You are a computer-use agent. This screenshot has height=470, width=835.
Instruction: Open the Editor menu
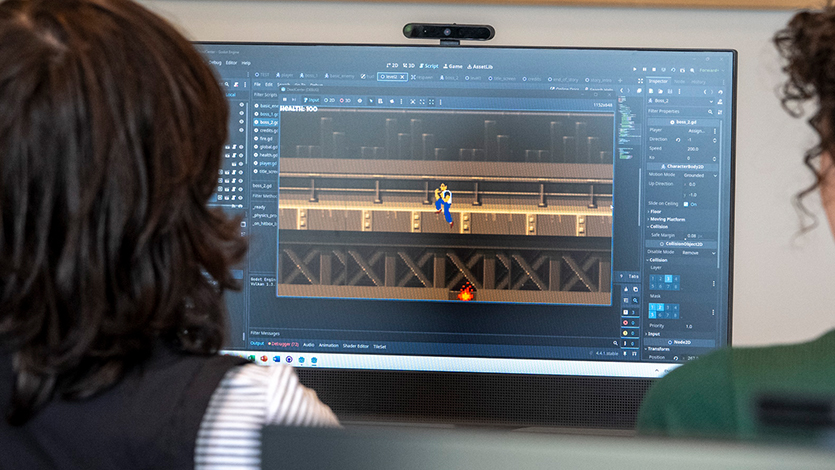coord(231,63)
